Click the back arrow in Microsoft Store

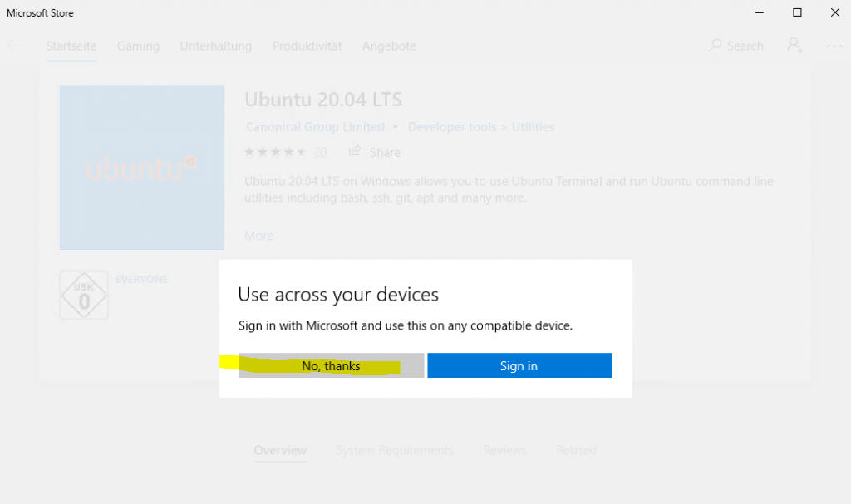(x=13, y=46)
